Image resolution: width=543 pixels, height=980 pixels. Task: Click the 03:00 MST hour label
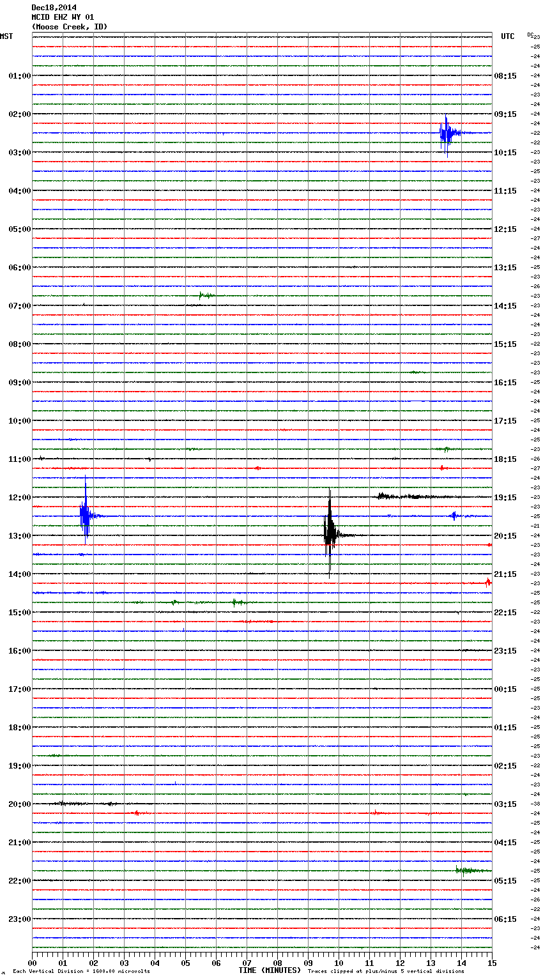(x=19, y=153)
